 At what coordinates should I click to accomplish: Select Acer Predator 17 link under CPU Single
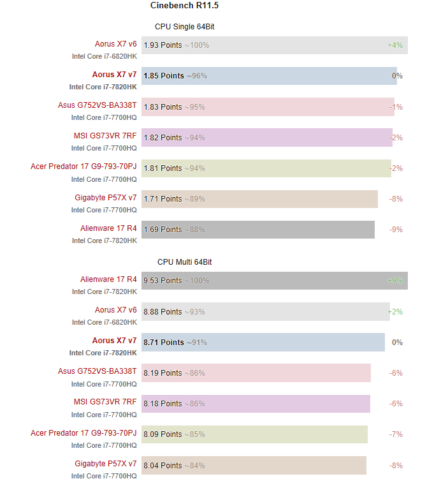83,166
